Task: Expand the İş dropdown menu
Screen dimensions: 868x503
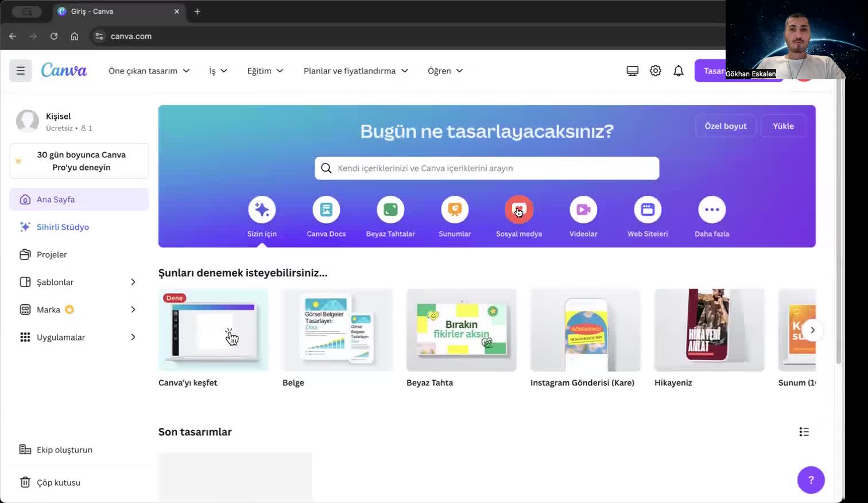Action: (218, 71)
